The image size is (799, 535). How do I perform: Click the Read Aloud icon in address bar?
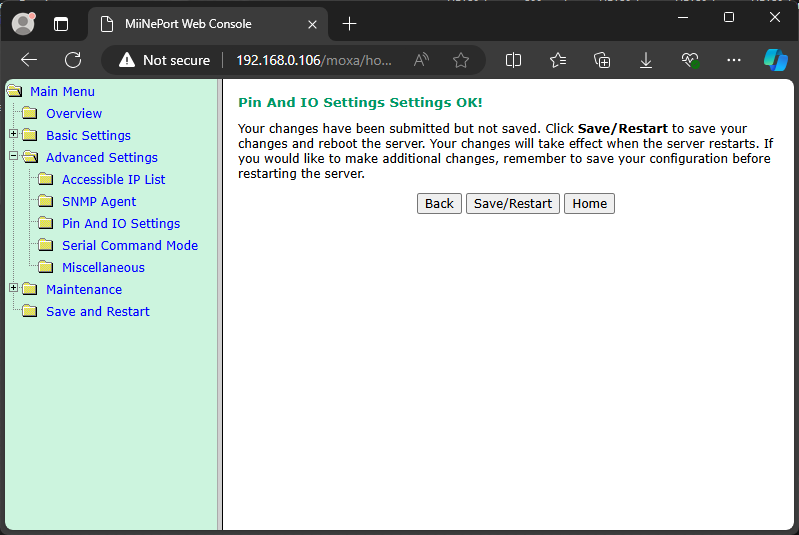(421, 60)
